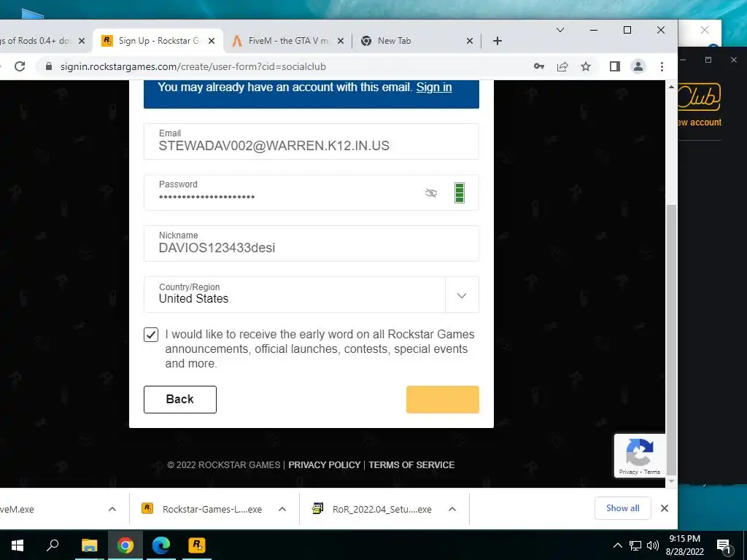The width and height of the screenshot is (747, 560).
Task: Share this page from address bar
Action: click(562, 66)
